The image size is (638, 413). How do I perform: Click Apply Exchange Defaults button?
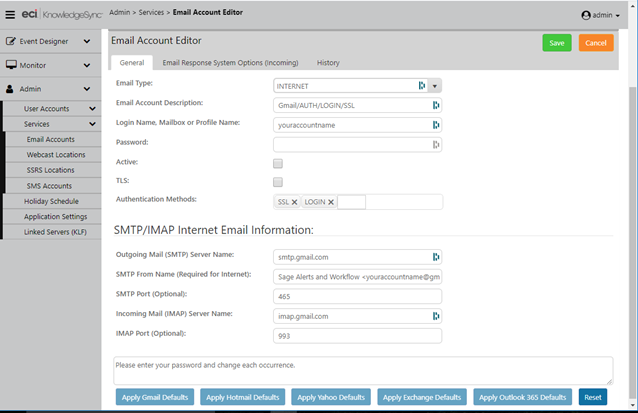click(422, 397)
